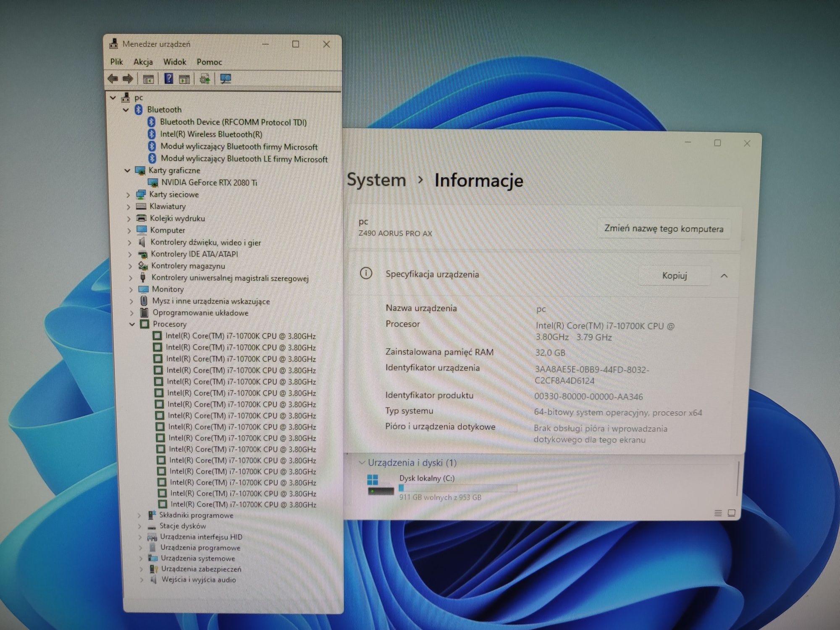Click the Update driver toolbar icon
The height and width of the screenshot is (630, 840).
tap(205, 79)
